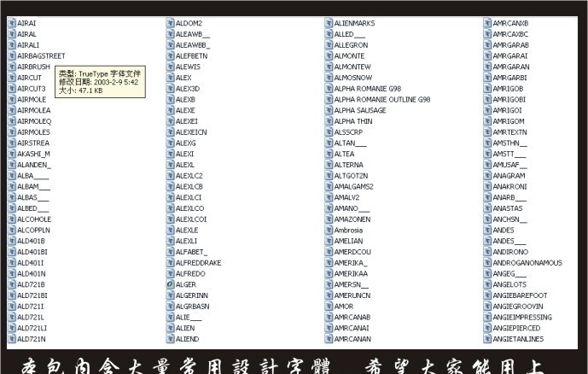
Task: Select the AKASHI_M font file icon
Action: pyautogui.click(x=12, y=154)
